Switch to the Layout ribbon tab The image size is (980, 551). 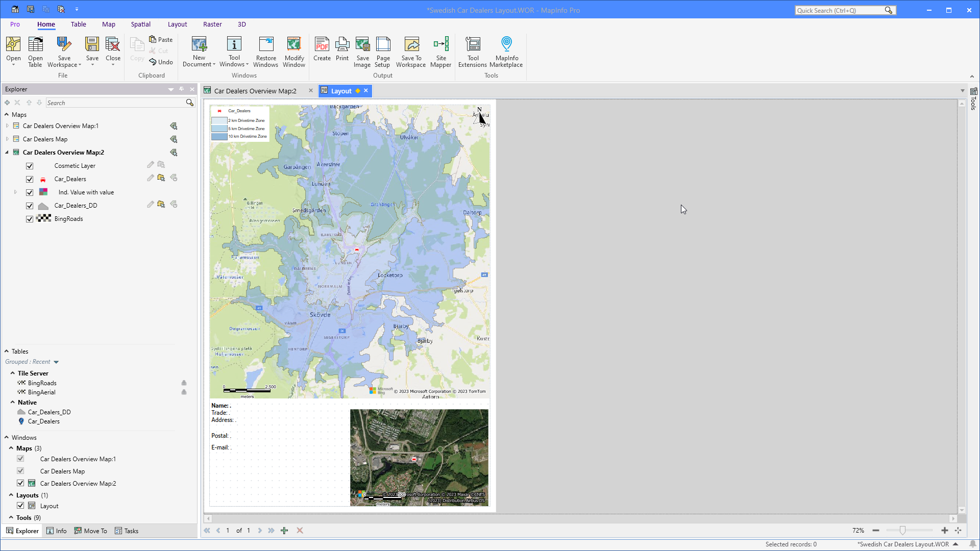pyautogui.click(x=177, y=24)
